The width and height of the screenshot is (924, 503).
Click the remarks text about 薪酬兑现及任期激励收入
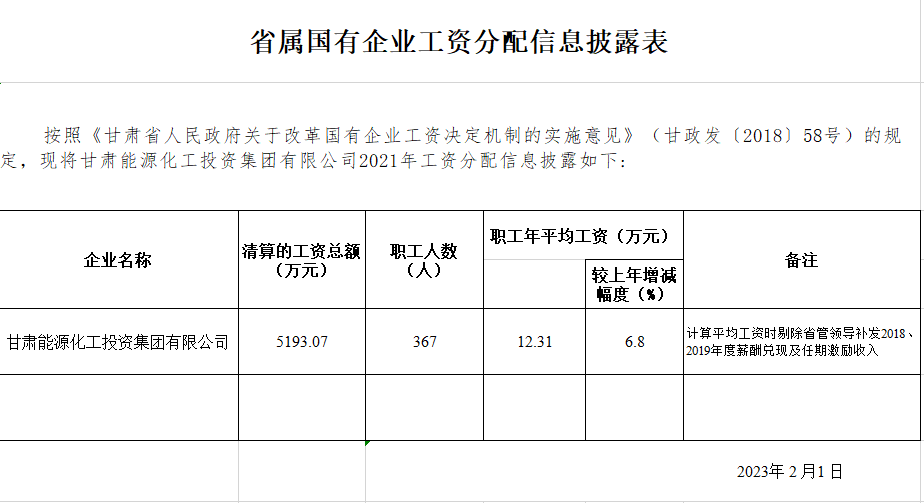tap(802, 342)
